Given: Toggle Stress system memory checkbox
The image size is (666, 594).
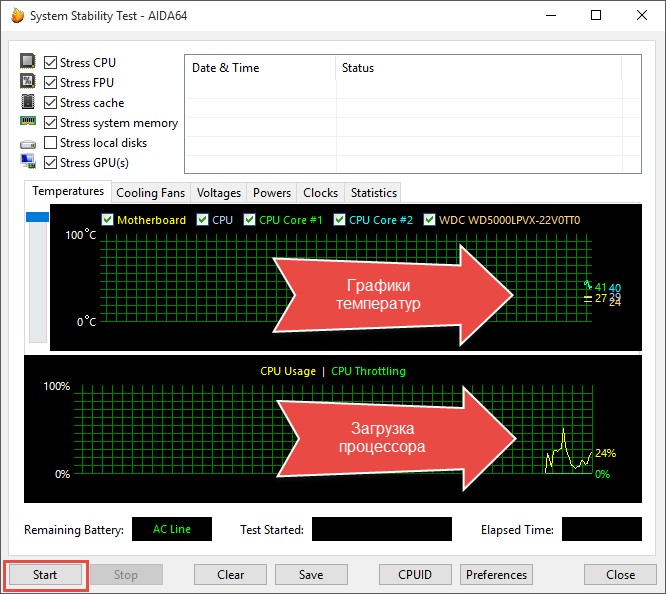Looking at the screenshot, I should [51, 123].
